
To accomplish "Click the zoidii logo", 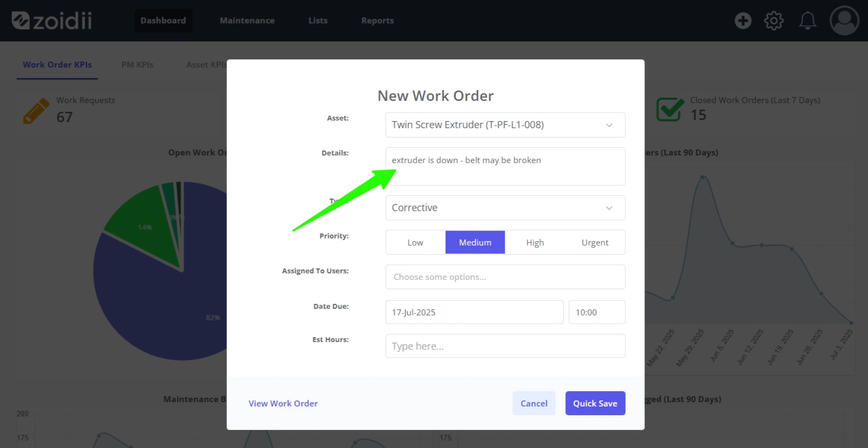I will (x=52, y=21).
